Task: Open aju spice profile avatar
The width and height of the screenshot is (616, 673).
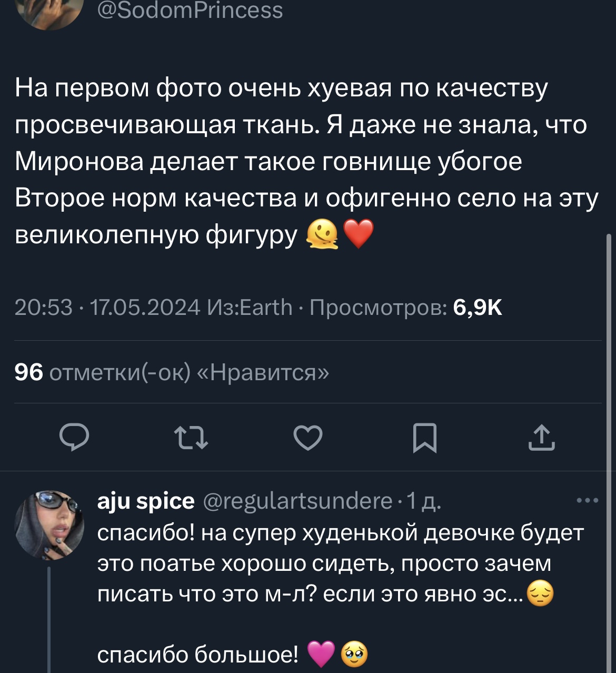Action: pos(49,524)
